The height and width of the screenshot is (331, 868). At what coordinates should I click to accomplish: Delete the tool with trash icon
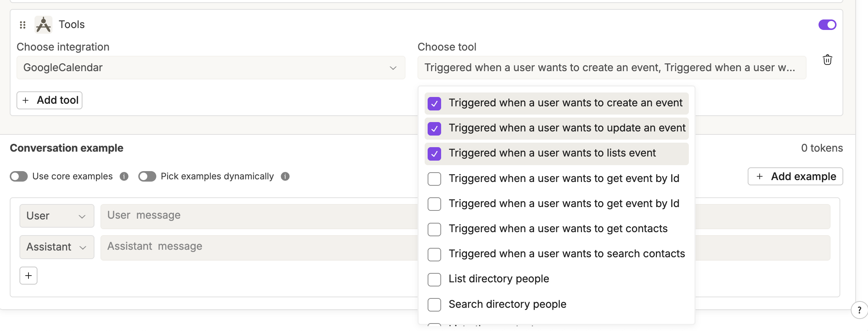pos(827,60)
